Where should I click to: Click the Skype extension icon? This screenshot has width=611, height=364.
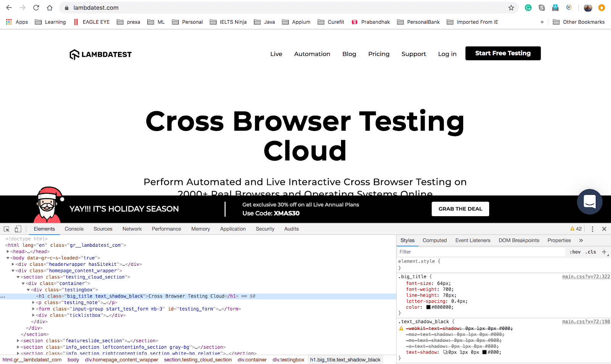pyautogui.click(x=541, y=7)
